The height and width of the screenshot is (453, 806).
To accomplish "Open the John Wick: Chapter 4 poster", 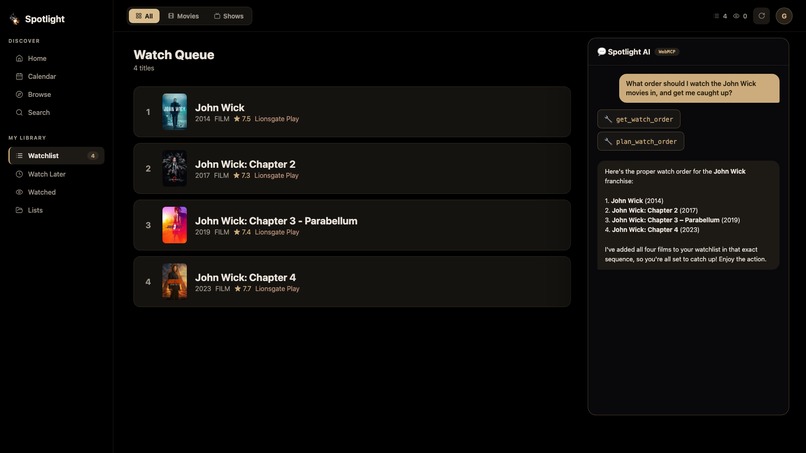I will point(175,281).
